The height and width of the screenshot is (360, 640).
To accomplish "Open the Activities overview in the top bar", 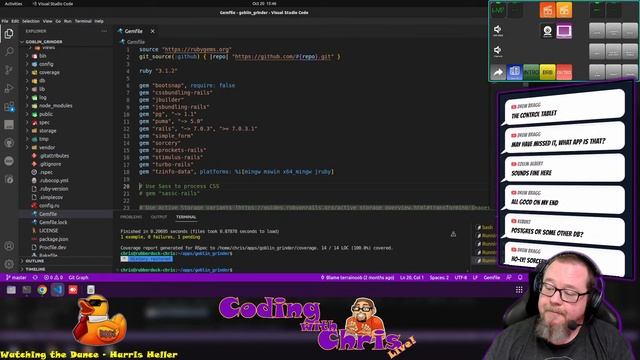I will click(x=13, y=4).
